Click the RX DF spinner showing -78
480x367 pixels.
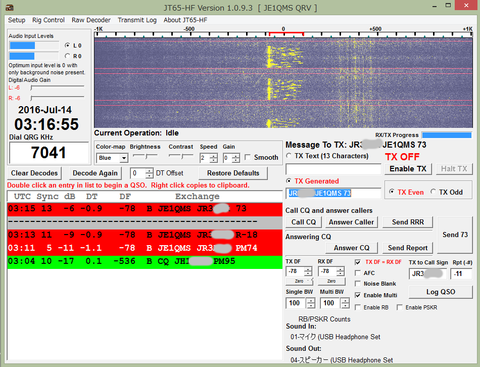(x=332, y=271)
